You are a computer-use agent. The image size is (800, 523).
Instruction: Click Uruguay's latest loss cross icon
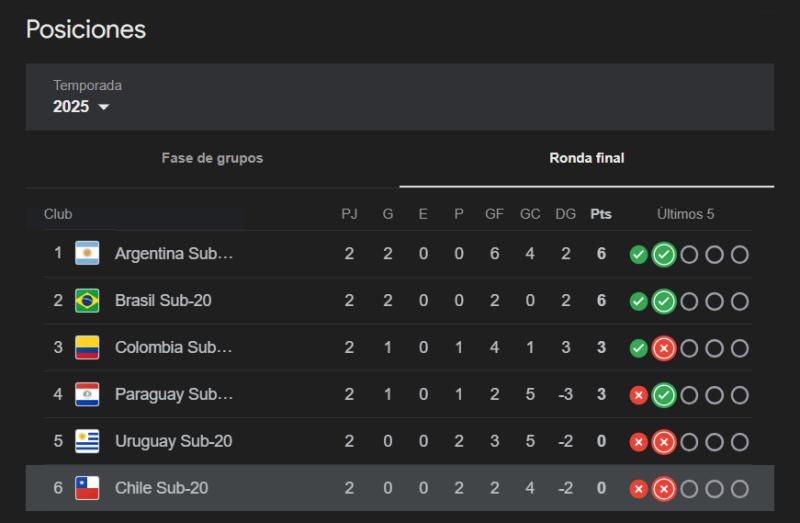(663, 442)
